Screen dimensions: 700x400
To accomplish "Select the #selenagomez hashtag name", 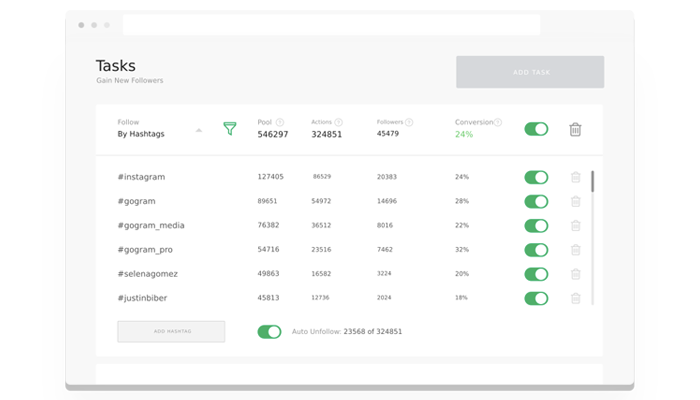I will click(147, 274).
